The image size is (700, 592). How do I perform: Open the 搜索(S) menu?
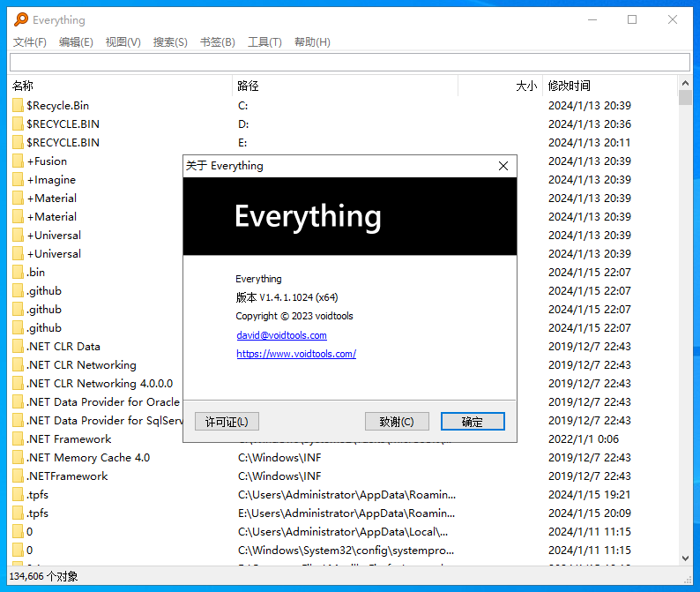point(170,42)
